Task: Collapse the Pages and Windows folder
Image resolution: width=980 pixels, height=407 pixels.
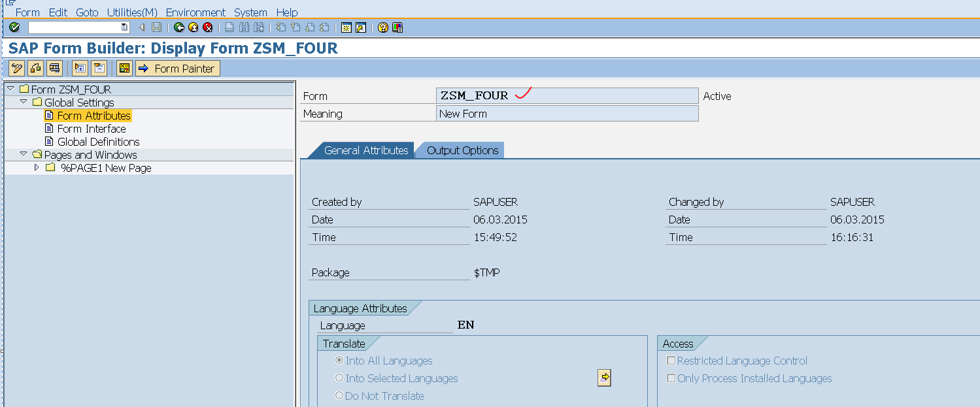Action: 24,154
